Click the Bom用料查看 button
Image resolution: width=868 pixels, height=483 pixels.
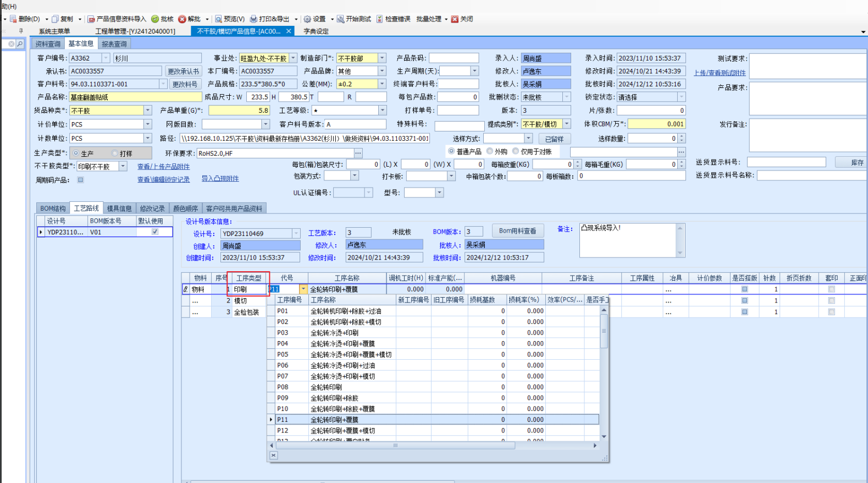(x=518, y=231)
